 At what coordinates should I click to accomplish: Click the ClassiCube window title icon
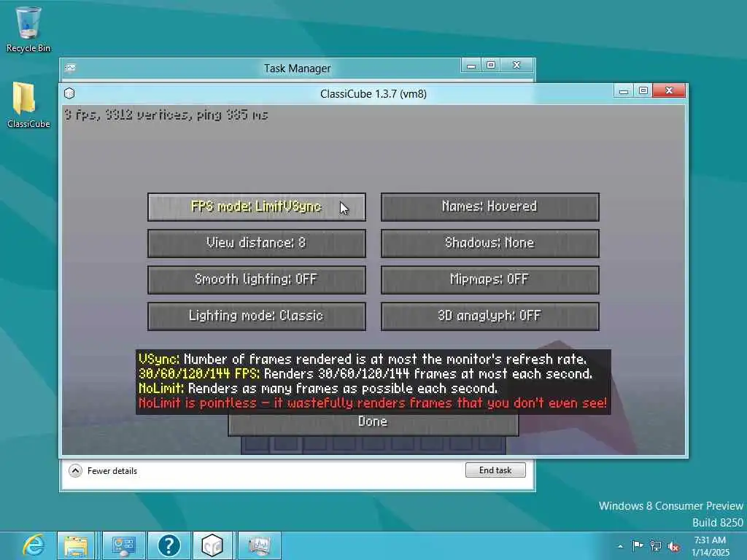[x=69, y=93]
